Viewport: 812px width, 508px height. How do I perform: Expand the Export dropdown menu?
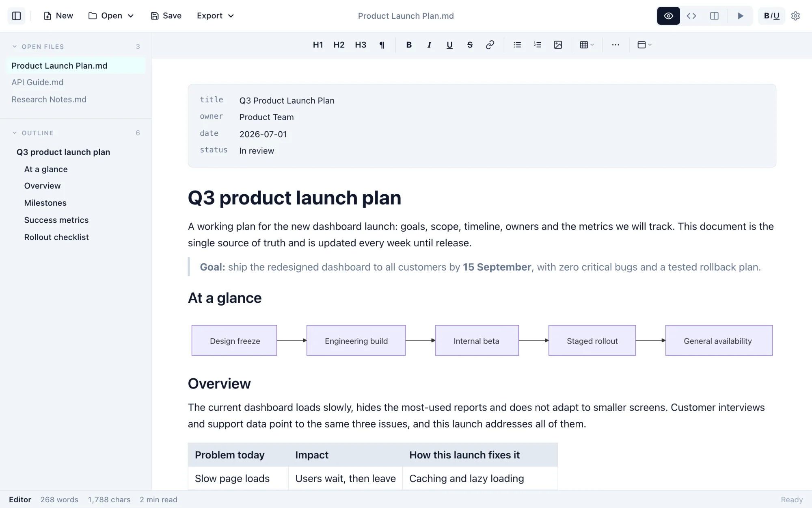click(215, 16)
